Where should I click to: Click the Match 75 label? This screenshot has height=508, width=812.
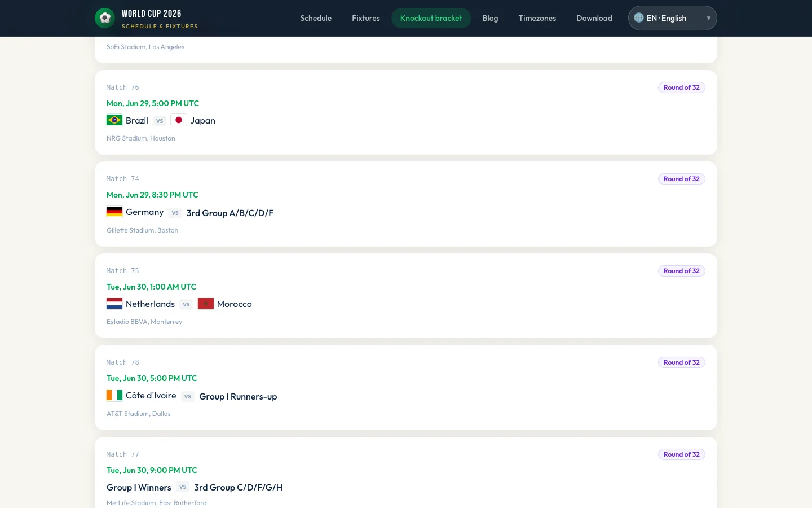pos(123,271)
